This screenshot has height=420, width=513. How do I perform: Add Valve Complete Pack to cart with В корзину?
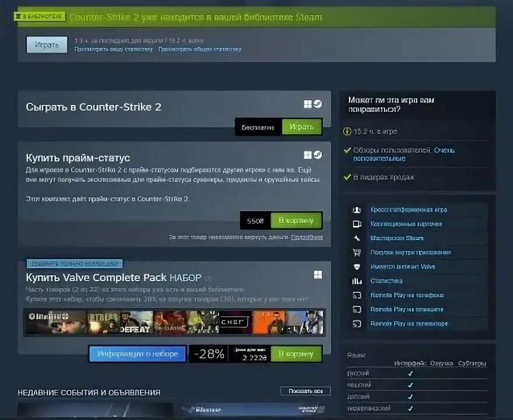(x=296, y=354)
